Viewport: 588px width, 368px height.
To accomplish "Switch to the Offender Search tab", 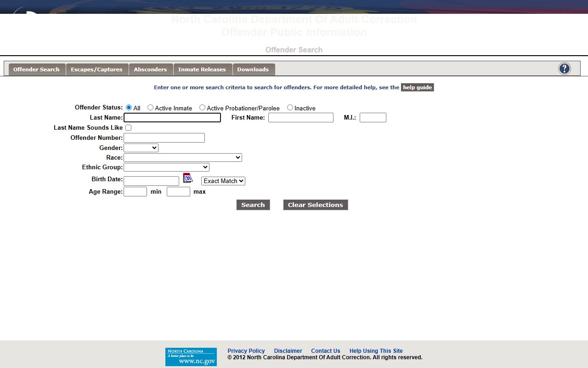I will (37, 69).
